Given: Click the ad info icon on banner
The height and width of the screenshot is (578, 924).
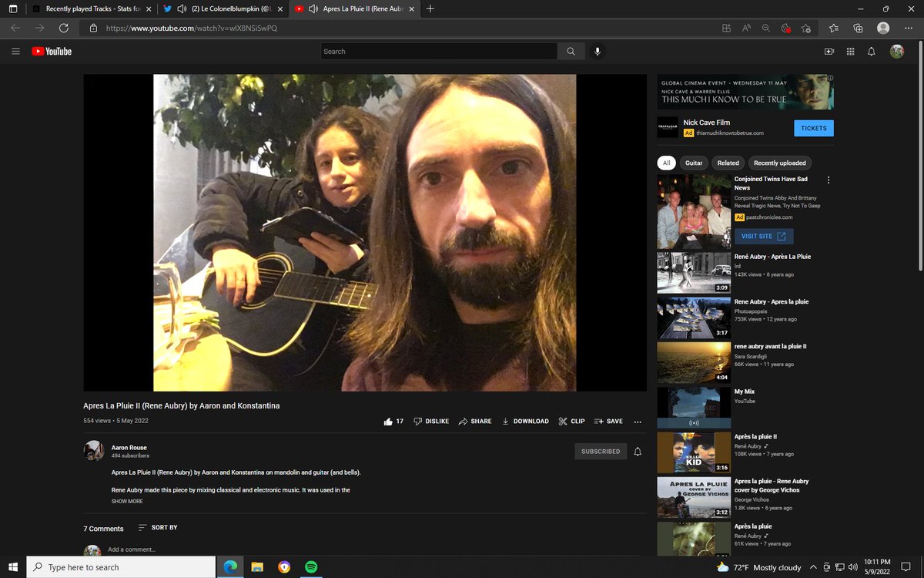Looking at the screenshot, I should (830, 78).
